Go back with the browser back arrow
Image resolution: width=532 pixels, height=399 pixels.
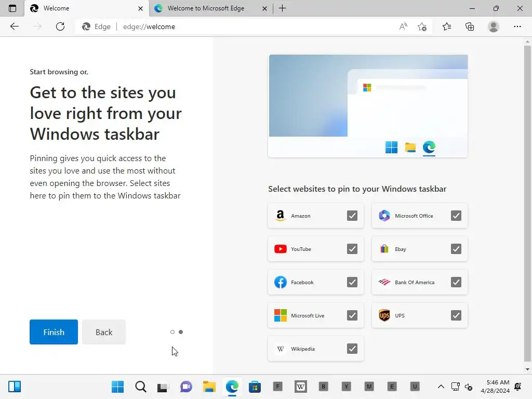pos(14,26)
